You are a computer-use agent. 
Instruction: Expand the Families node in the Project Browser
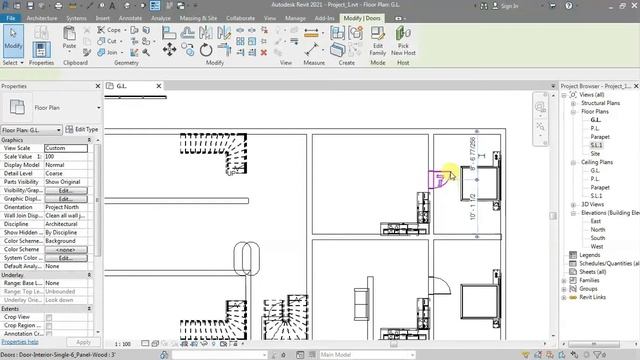coord(564,280)
